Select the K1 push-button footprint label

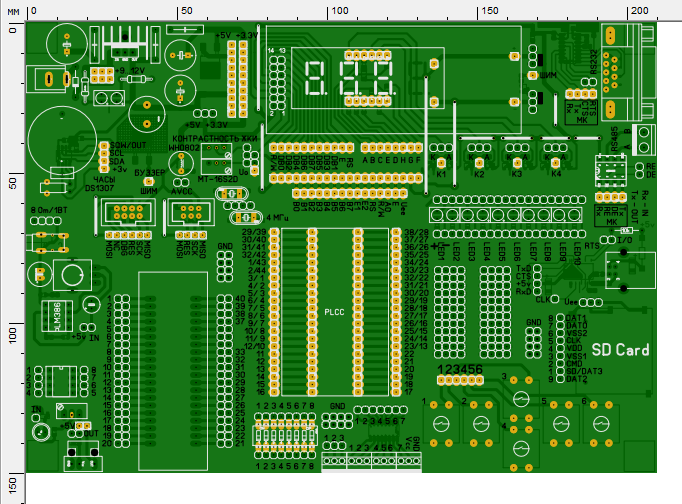click(x=441, y=173)
